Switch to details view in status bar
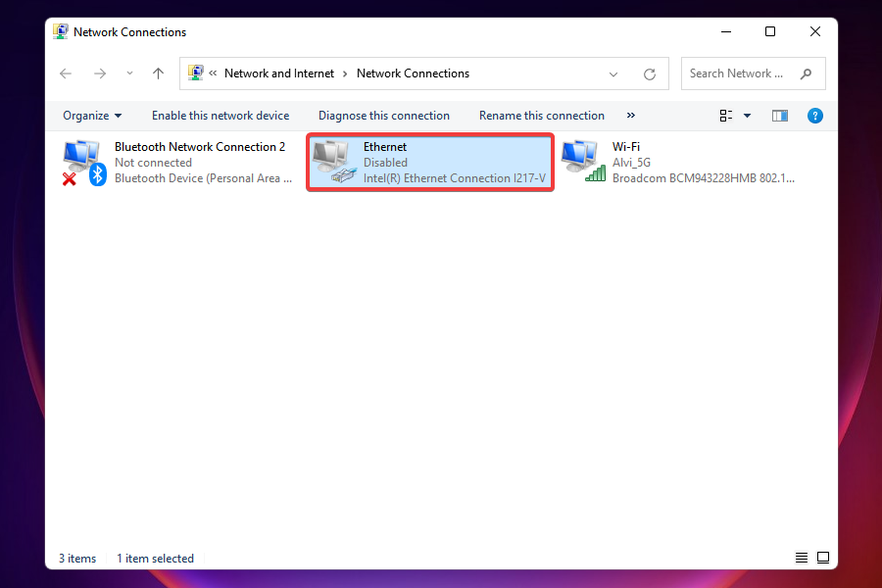 tap(802, 558)
